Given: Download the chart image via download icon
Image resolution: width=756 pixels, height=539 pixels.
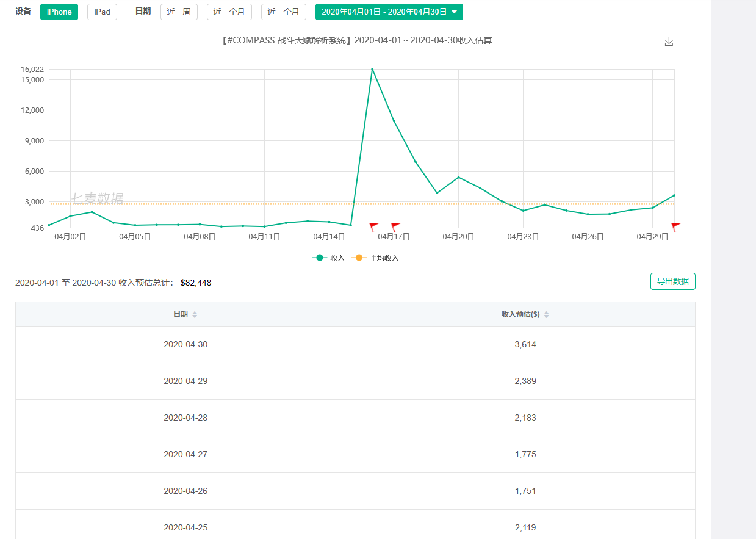Looking at the screenshot, I should click(669, 42).
